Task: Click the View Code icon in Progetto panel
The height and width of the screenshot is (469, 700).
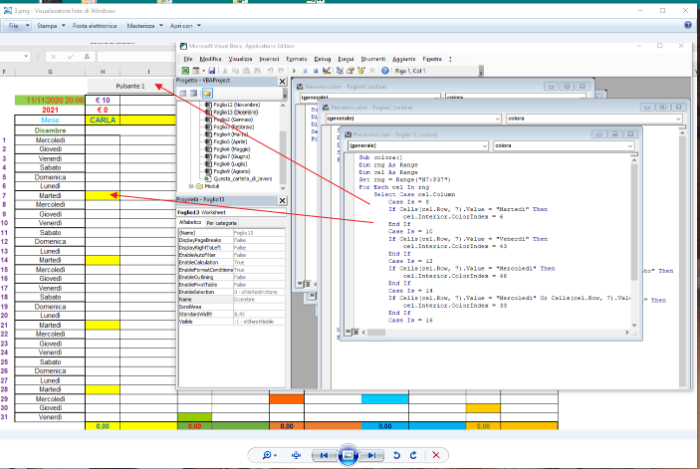Action: click(x=183, y=93)
